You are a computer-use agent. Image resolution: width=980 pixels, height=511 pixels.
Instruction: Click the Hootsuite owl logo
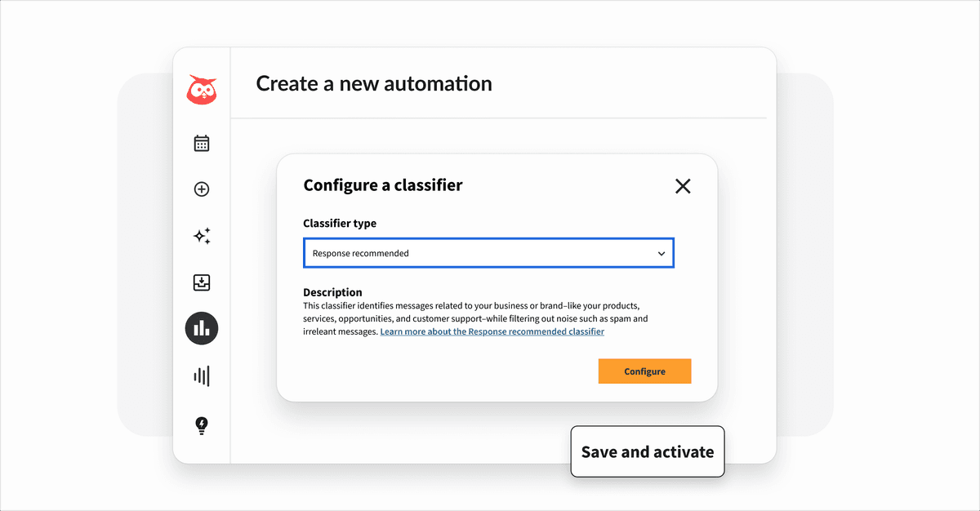(201, 90)
